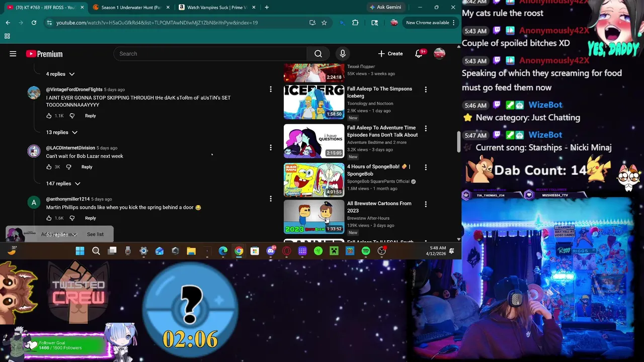This screenshot has height=362, width=644.
Task: Dislike the LACDInternetDivision comment
Action: pyautogui.click(x=69, y=167)
